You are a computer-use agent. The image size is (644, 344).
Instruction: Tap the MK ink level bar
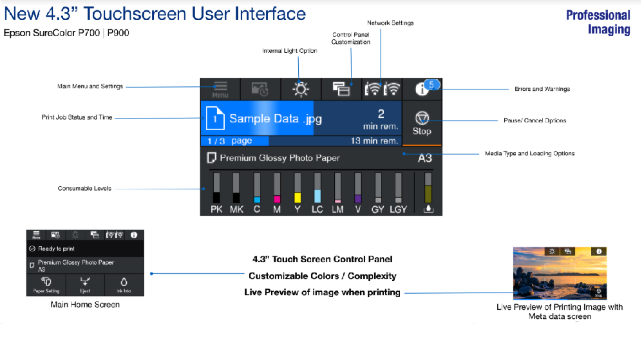(236, 187)
